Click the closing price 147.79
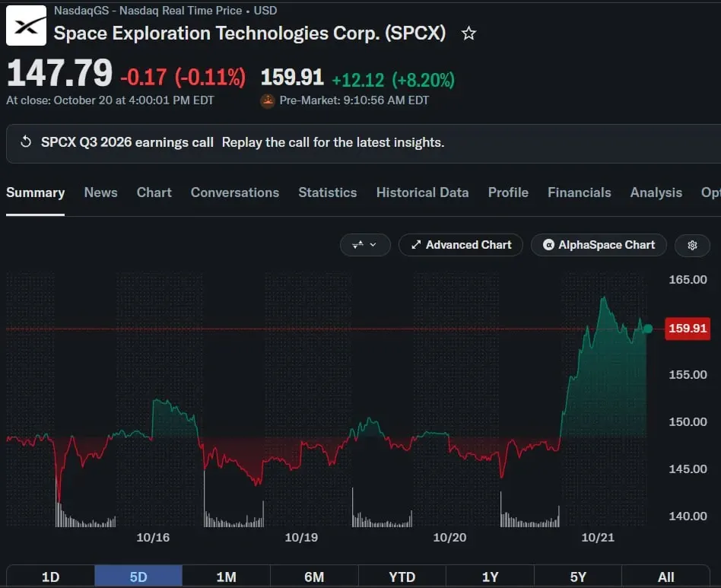The height and width of the screenshot is (588, 721). (59, 73)
